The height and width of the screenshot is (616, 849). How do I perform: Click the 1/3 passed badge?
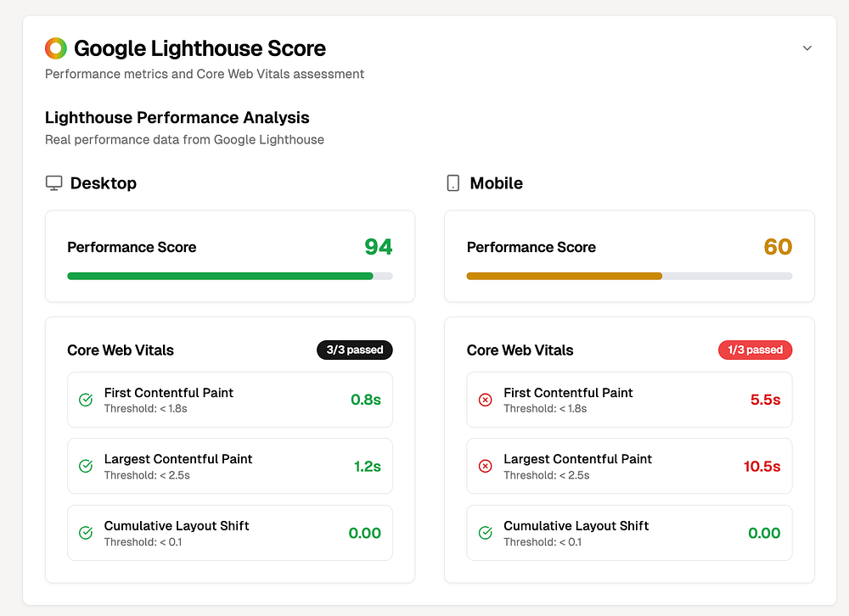[755, 350]
